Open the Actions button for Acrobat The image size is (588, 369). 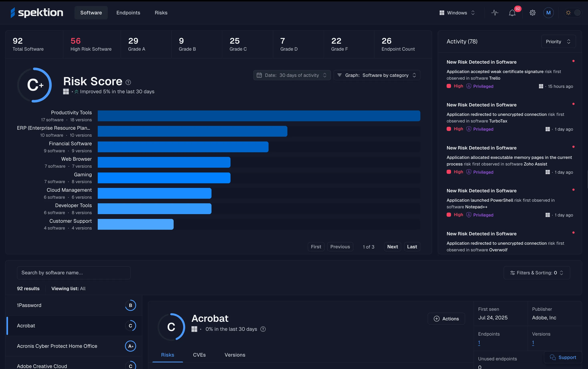446,319
